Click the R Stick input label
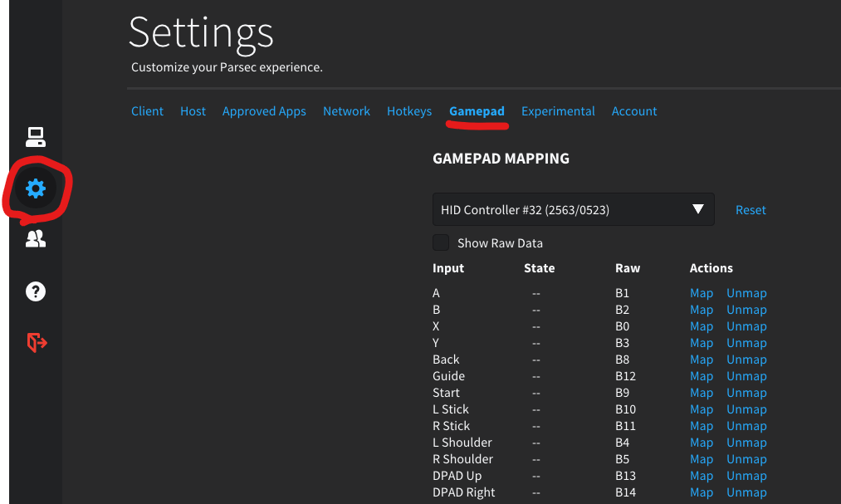Screen dimensions: 841x504 pos(451,426)
